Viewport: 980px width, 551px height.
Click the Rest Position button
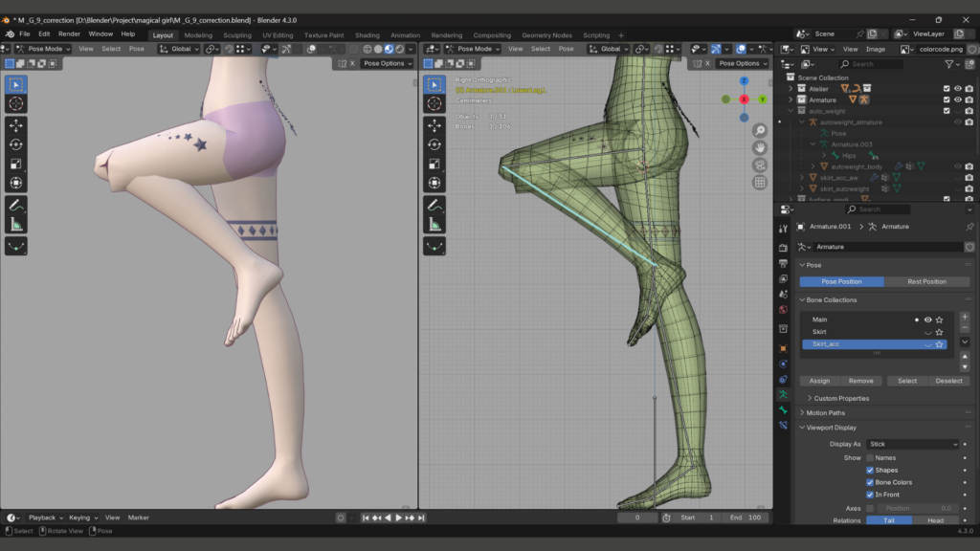click(926, 281)
